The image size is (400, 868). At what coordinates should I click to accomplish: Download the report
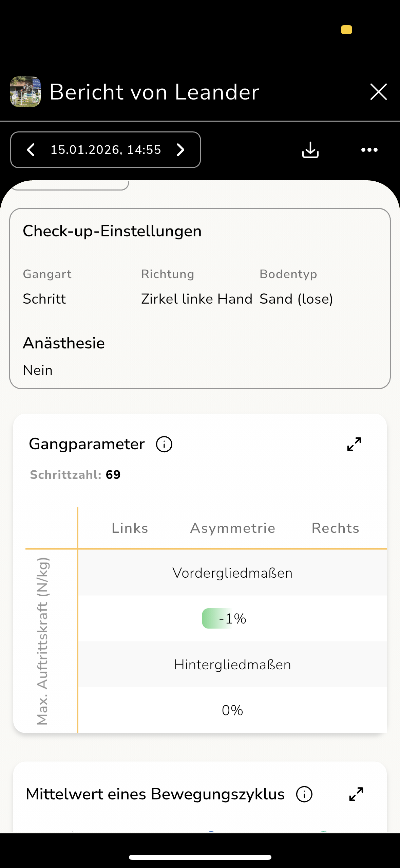(310, 150)
